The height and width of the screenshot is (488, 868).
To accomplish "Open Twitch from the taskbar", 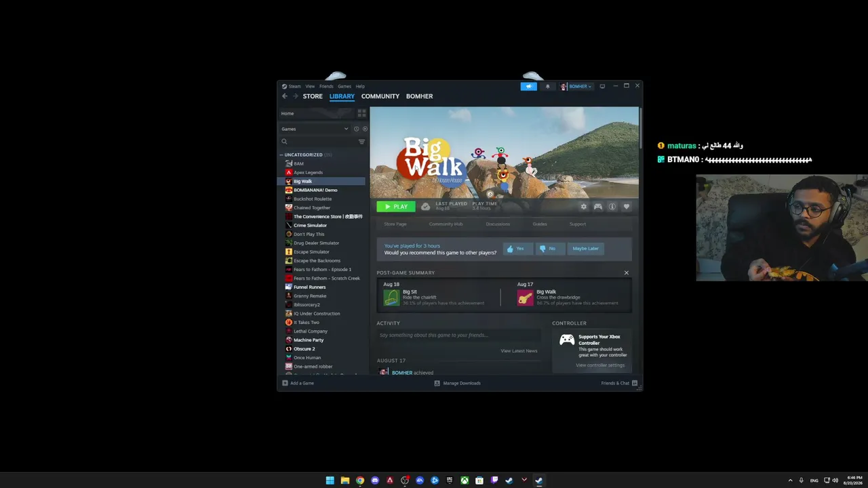I will [494, 481].
